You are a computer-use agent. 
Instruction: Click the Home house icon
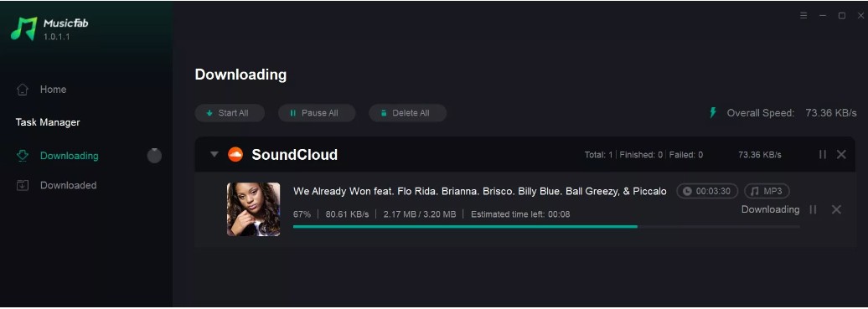pos(23,89)
